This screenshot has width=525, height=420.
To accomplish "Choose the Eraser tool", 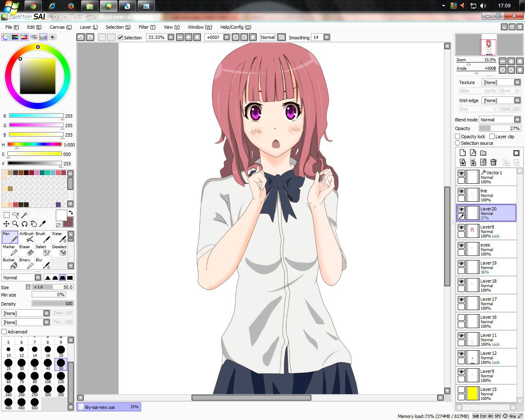I will coord(27,250).
